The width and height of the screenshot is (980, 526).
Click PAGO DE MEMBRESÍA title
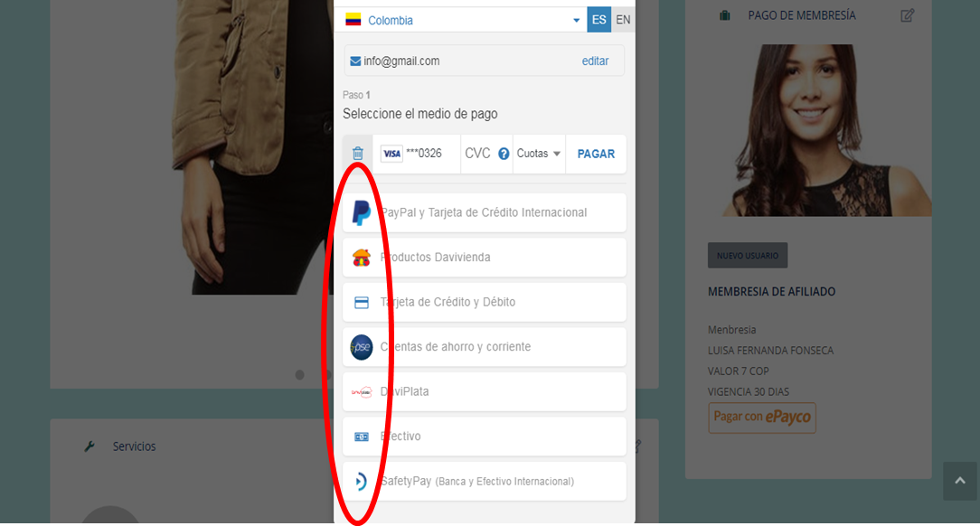pyautogui.click(x=802, y=15)
